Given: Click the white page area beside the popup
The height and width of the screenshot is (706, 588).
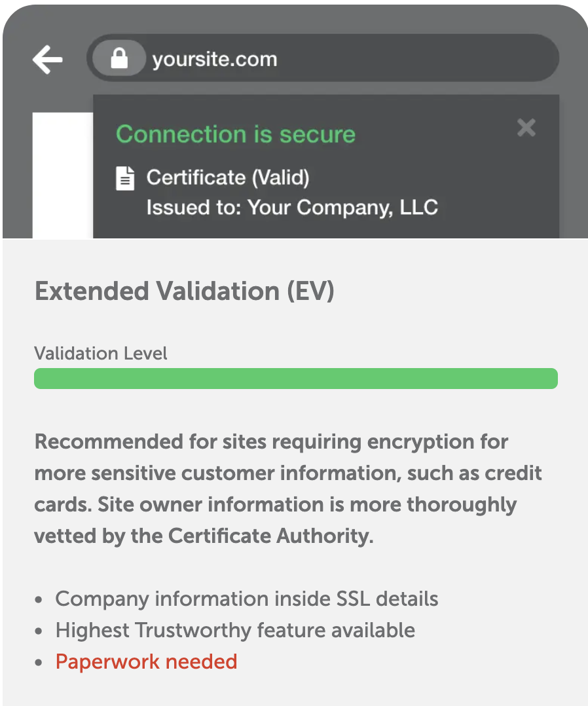Looking at the screenshot, I should (62, 177).
